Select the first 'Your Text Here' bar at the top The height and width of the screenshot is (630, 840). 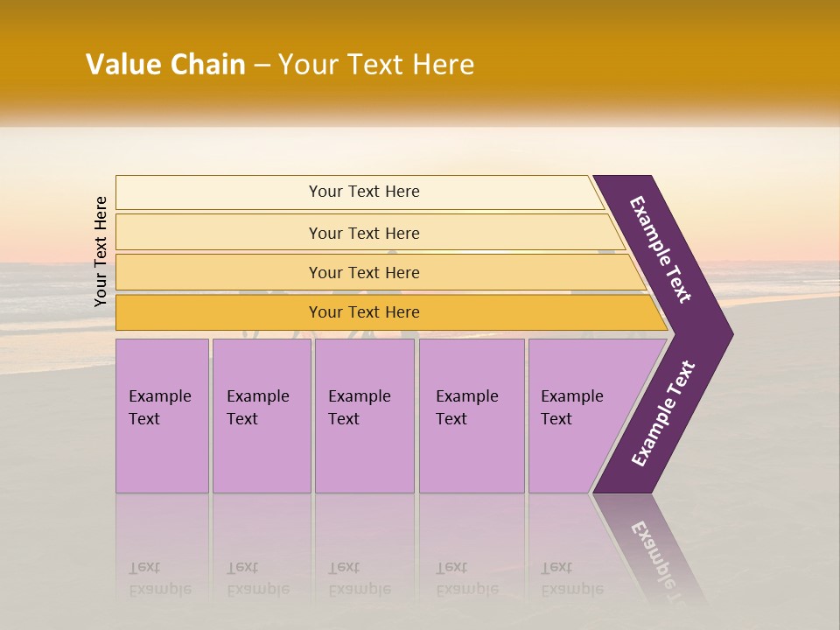coord(360,192)
